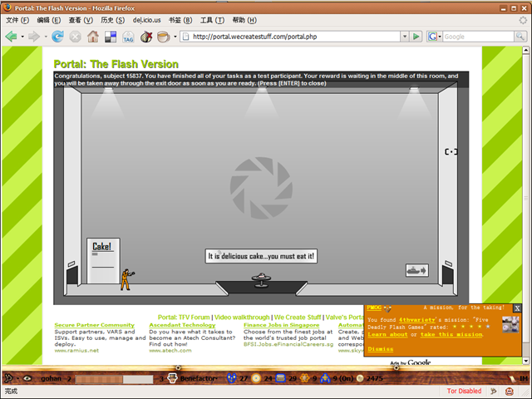Image resolution: width=532 pixels, height=399 pixels.
Task: Open the We Create Stuff link
Action: pos(298,318)
